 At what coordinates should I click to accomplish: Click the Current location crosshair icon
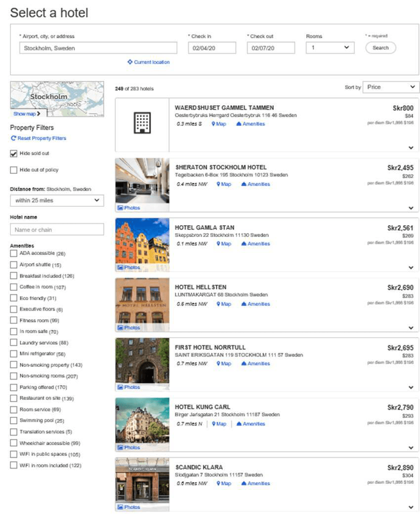[130, 62]
